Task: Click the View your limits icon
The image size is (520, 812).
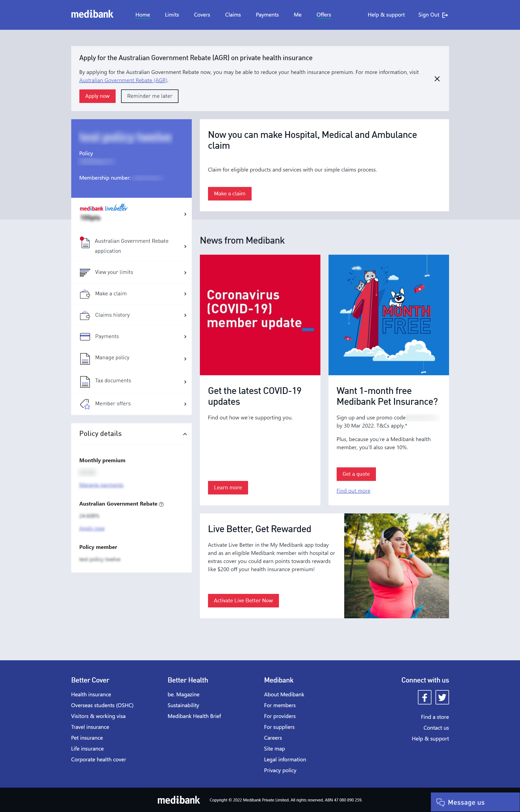Action: (84, 272)
